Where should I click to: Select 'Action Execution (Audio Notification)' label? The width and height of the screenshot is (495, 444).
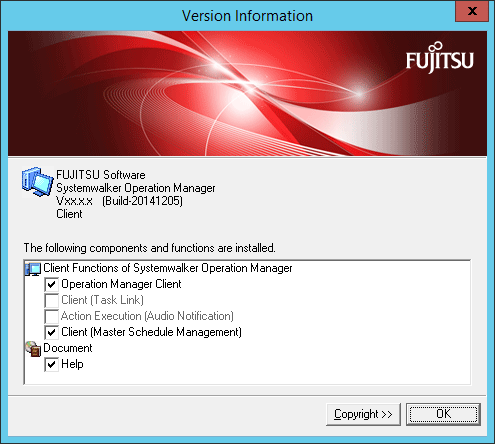147,316
